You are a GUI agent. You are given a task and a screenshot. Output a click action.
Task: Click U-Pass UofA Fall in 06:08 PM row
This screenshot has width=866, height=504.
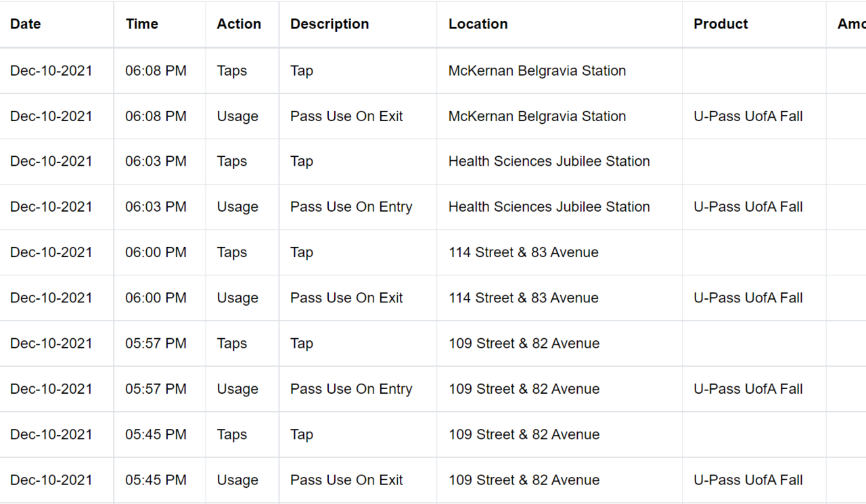748,116
